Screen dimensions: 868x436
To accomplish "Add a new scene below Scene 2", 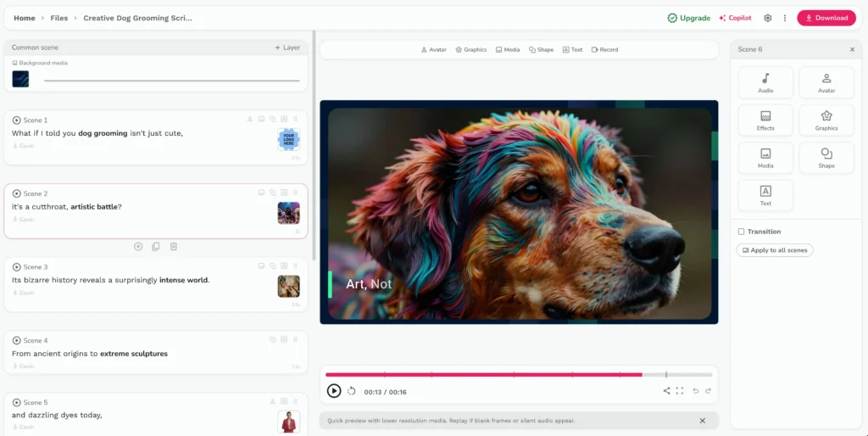I will click(138, 247).
